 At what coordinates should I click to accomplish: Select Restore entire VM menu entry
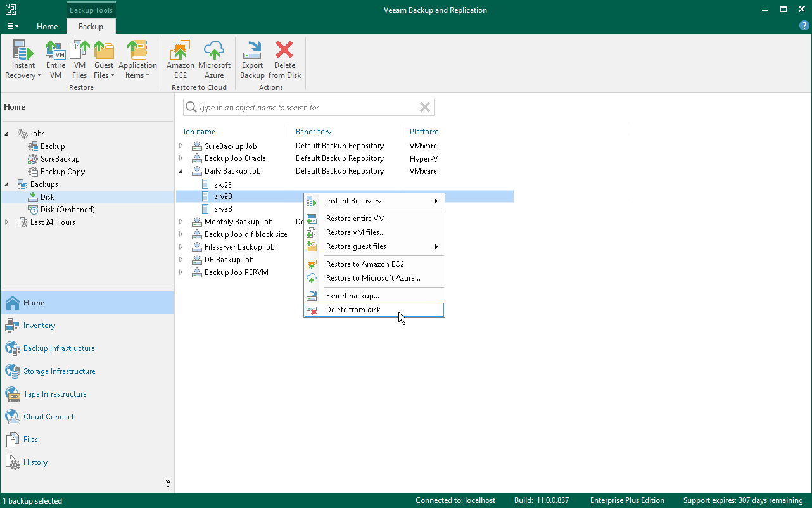point(358,219)
